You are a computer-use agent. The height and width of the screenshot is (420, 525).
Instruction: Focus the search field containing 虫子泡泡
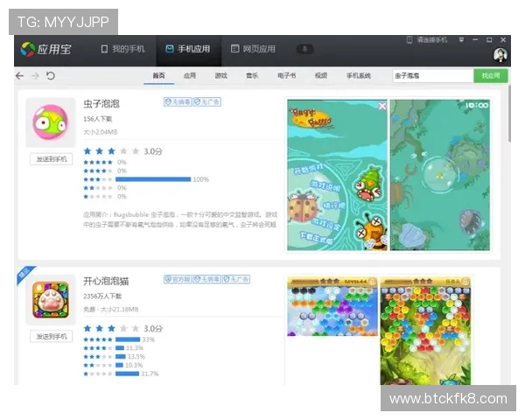[433, 76]
